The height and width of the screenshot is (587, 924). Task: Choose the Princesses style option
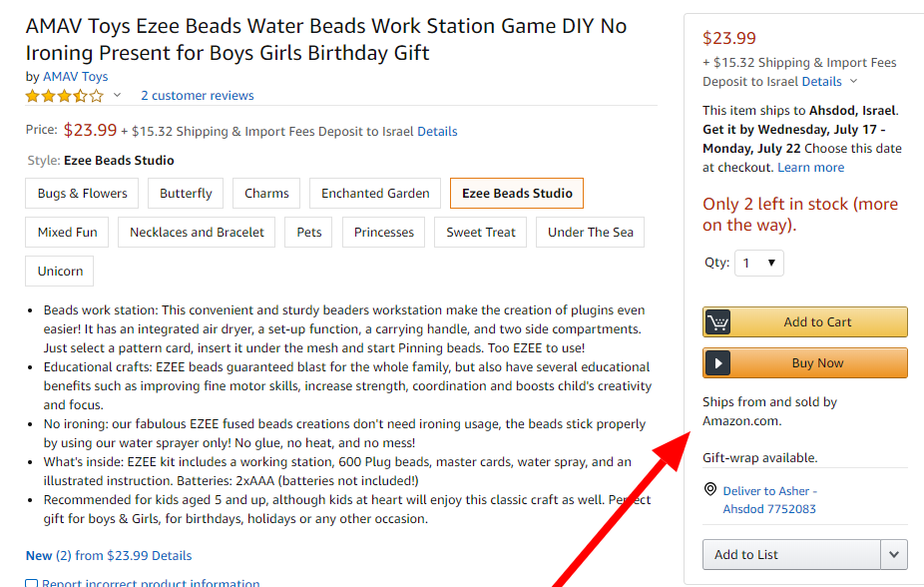[x=384, y=233]
